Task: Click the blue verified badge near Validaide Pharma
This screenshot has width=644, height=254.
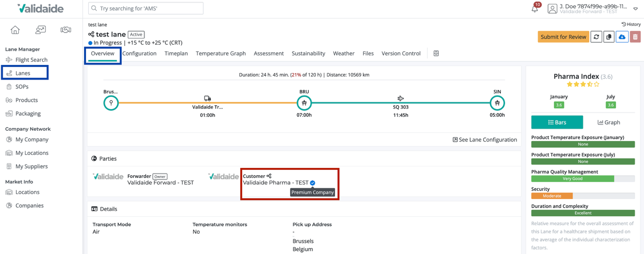Action: (x=313, y=183)
